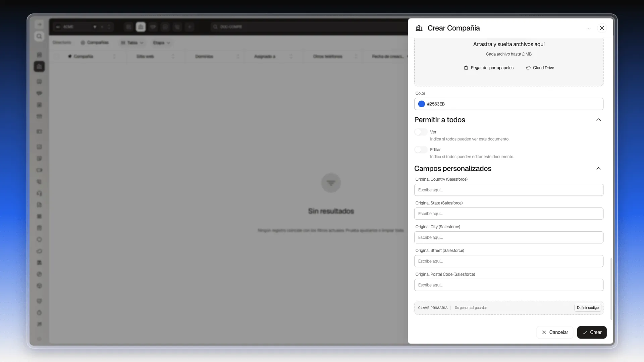
Task: Click the highlighted companies icon in top toolbar
Action: pos(141,27)
